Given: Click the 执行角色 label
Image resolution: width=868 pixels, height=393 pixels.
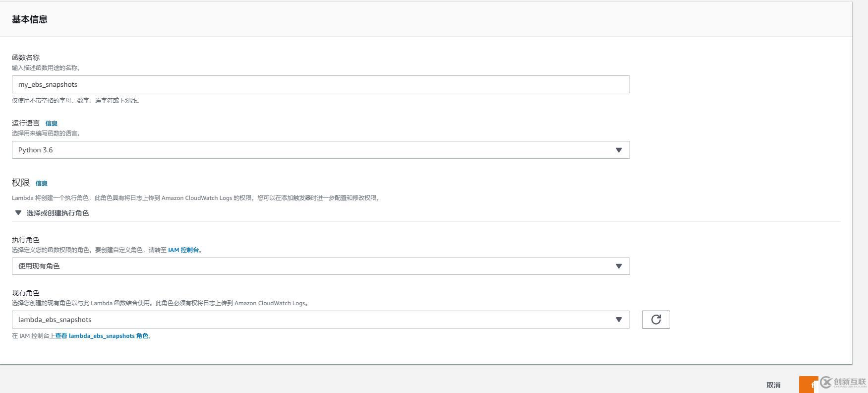Looking at the screenshot, I should click(26, 240).
